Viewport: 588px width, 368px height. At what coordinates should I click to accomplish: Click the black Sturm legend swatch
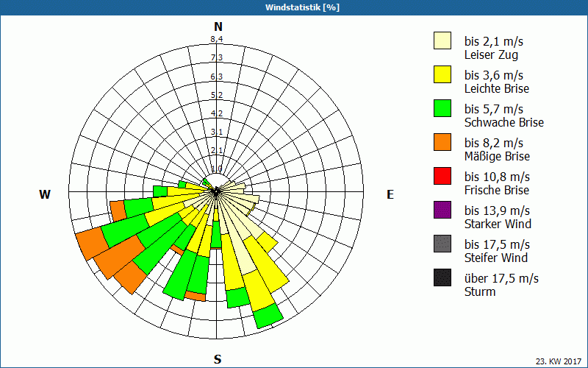click(x=442, y=277)
